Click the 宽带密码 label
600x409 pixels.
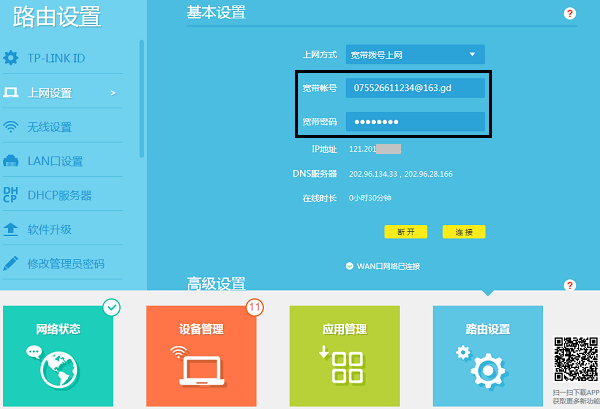[320, 122]
